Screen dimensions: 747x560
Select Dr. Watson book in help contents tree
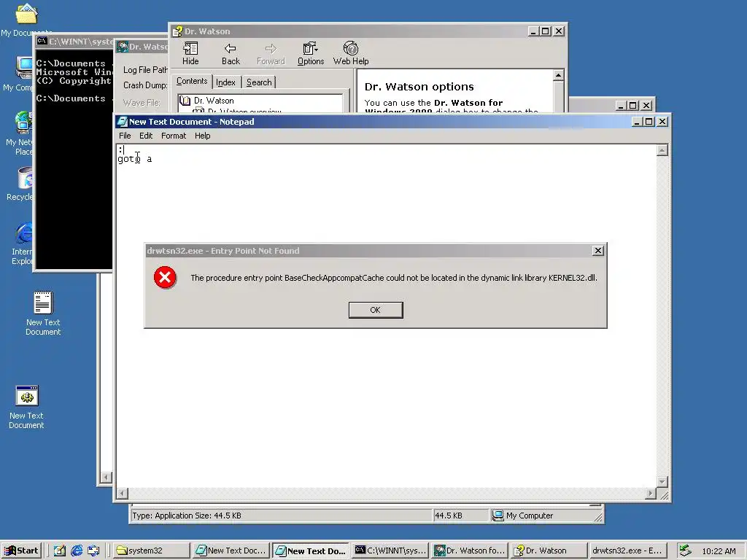tap(214, 101)
